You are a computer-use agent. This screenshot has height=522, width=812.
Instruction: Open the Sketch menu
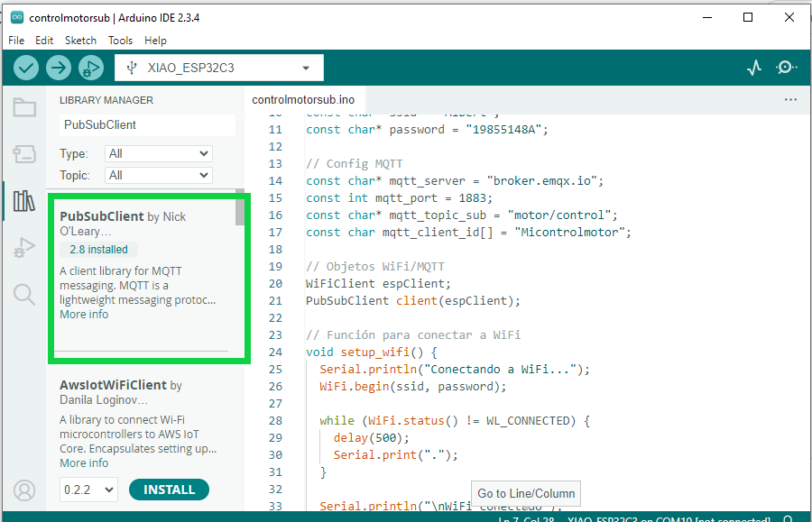pyautogui.click(x=80, y=41)
